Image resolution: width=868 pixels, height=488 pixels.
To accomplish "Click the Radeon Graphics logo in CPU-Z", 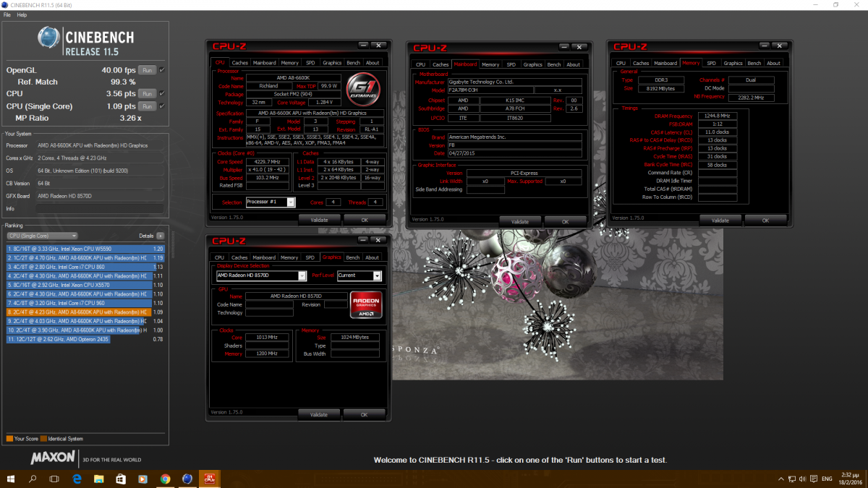I will point(365,305).
